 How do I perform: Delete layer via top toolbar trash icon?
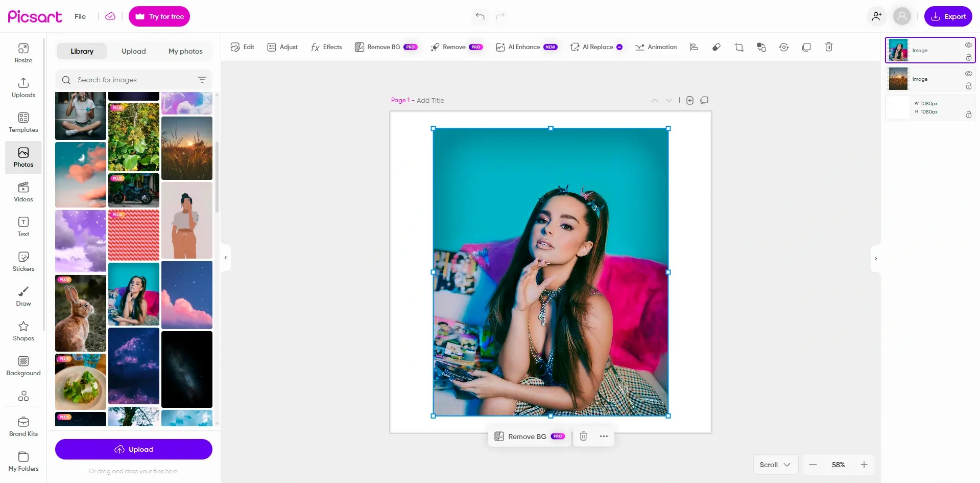[829, 47]
